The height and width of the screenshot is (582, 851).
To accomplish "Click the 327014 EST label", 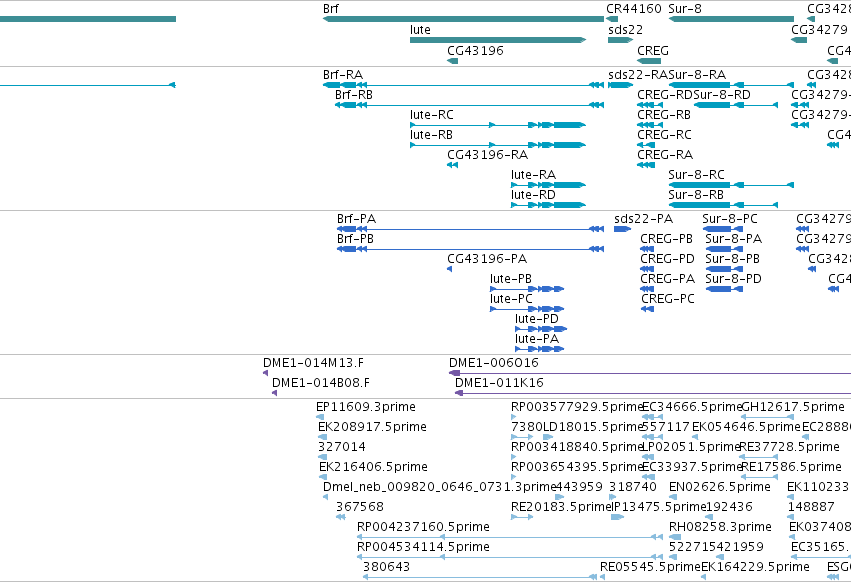I will pyautogui.click(x=342, y=447).
